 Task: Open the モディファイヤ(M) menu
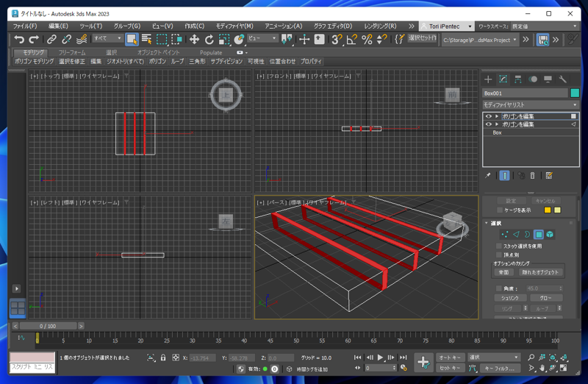click(x=234, y=26)
